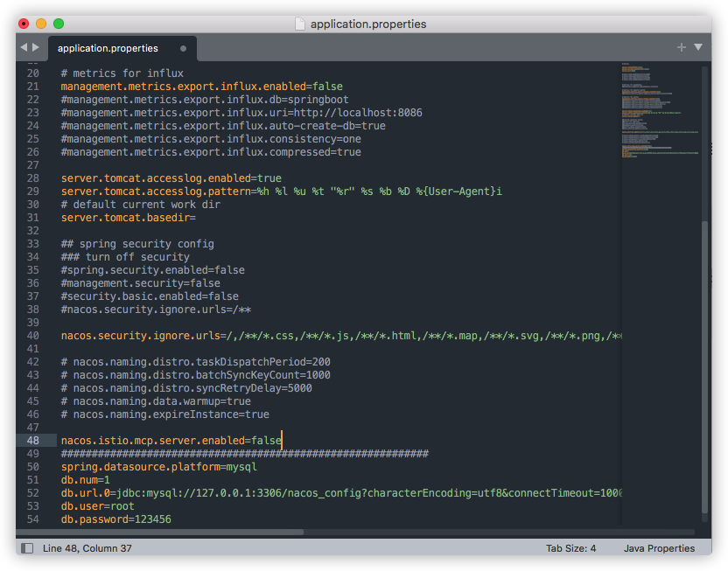728x571 pixels.
Task: Click the Line 48, Column 37 status text
Action: (x=87, y=548)
